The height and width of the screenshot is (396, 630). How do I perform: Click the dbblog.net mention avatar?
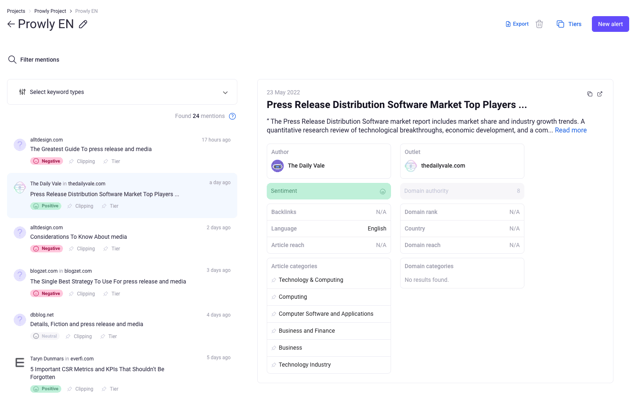click(x=20, y=320)
